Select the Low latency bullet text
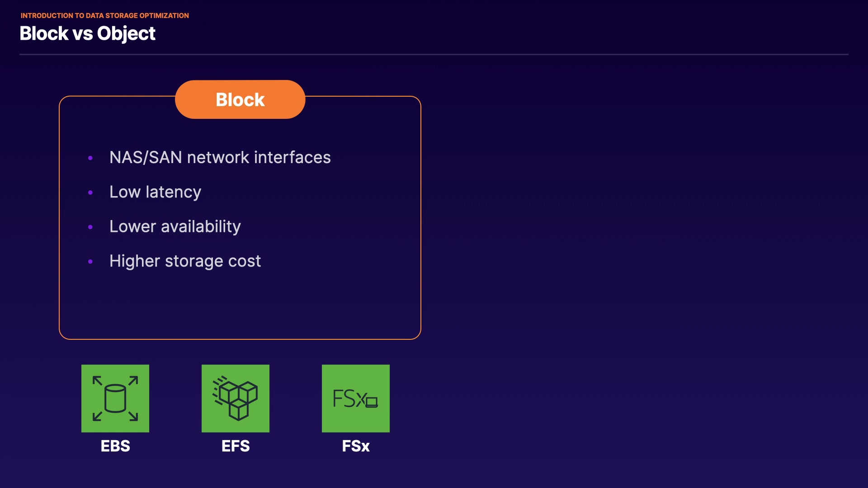This screenshot has width=868, height=488. coord(155,192)
